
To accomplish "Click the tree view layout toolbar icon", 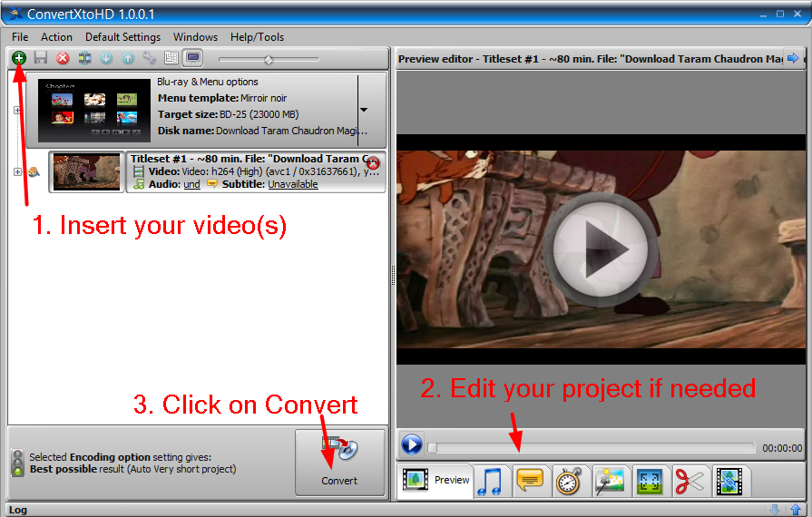I will click(x=171, y=58).
